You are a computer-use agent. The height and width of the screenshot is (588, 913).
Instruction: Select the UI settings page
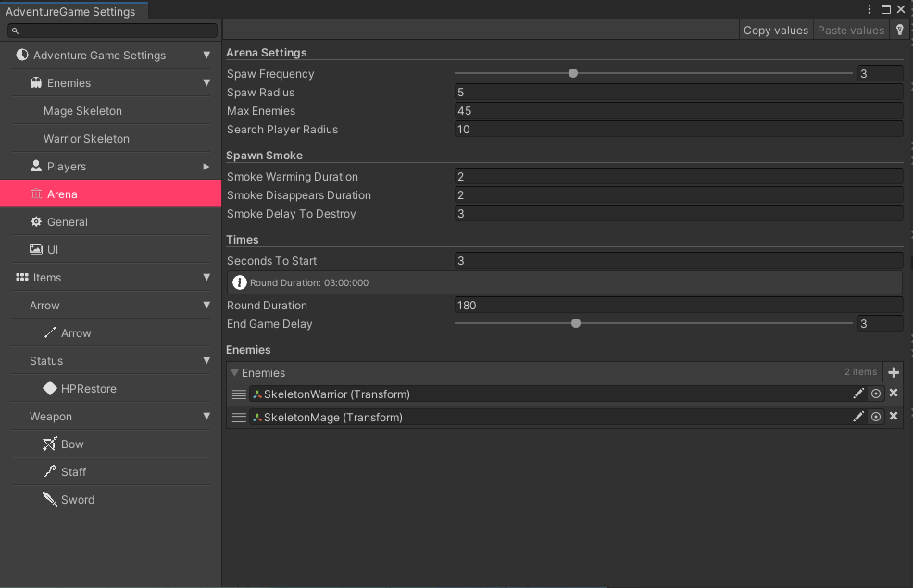click(x=110, y=250)
